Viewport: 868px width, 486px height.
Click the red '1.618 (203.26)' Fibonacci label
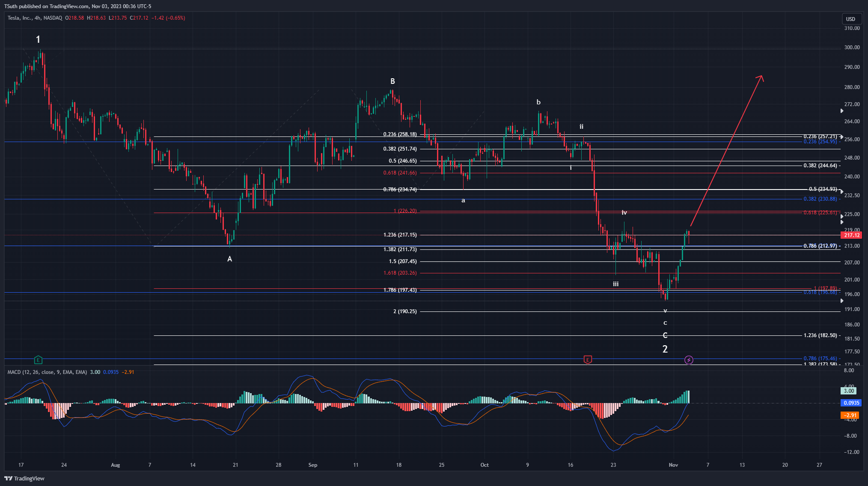[400, 273]
